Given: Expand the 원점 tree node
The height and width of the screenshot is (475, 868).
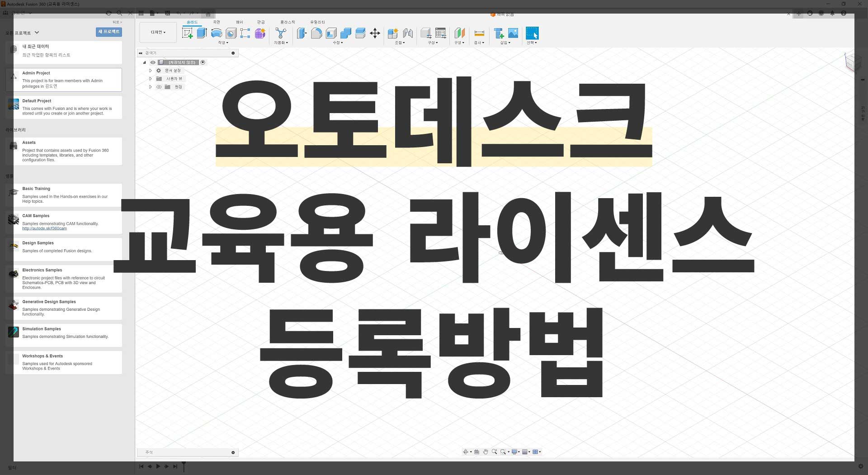Looking at the screenshot, I should [151, 87].
